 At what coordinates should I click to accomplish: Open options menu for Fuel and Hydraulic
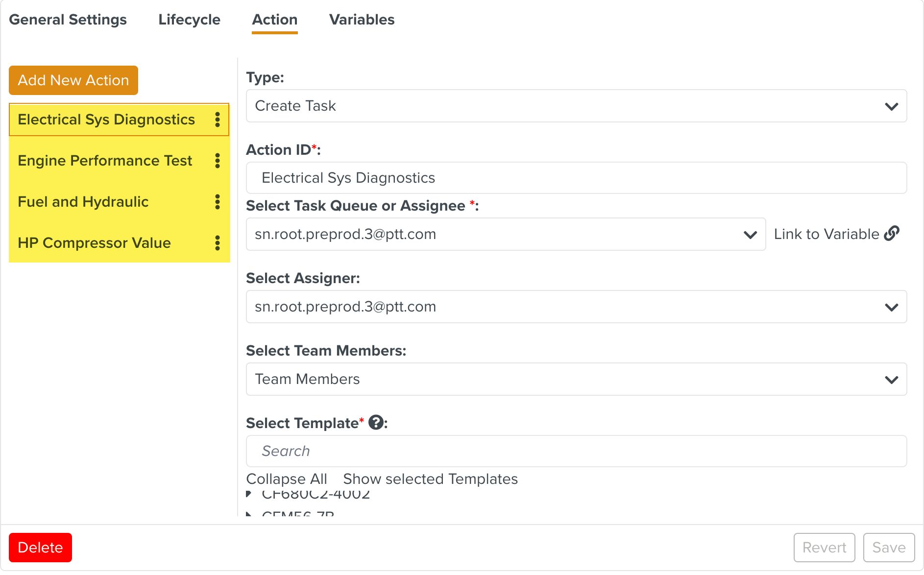point(218,202)
